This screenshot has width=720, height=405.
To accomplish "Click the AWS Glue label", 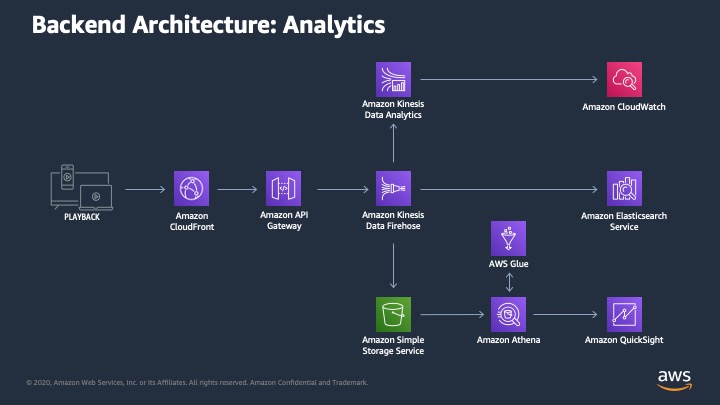I will 508,264.
